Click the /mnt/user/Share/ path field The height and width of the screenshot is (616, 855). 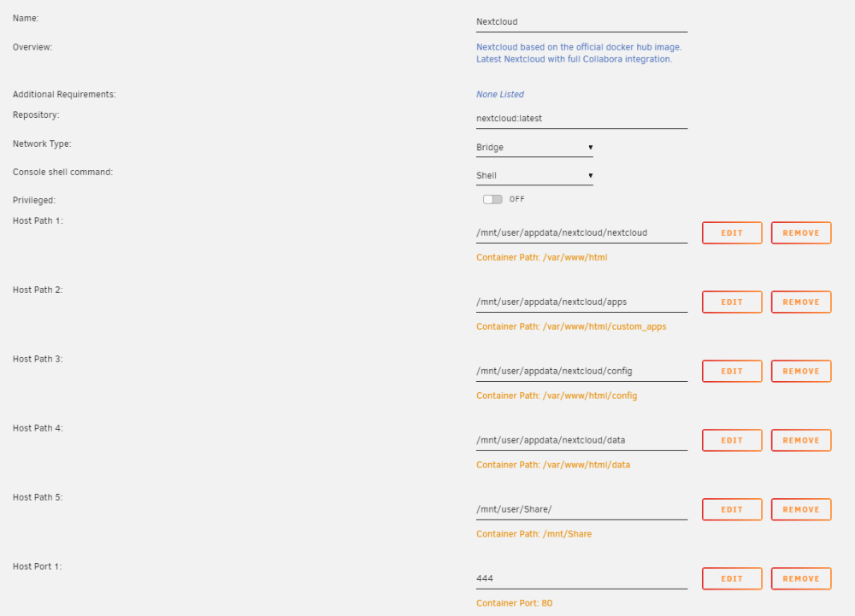[x=581, y=510]
